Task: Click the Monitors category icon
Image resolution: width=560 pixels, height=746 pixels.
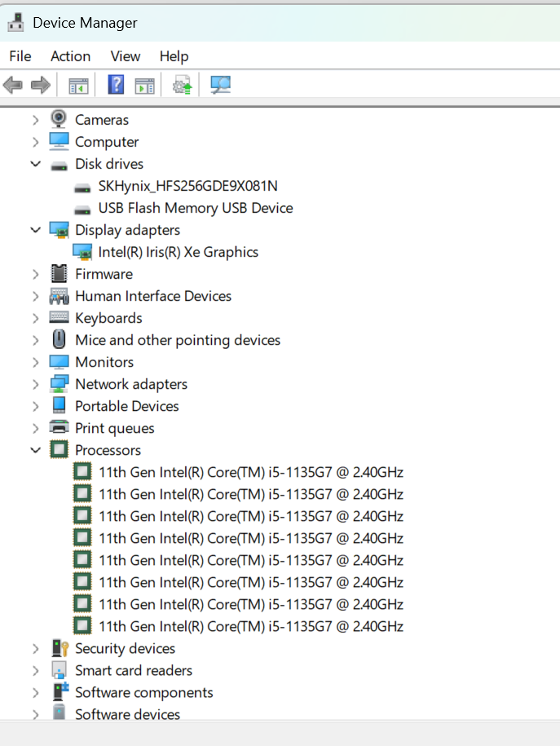Action: pos(59,361)
